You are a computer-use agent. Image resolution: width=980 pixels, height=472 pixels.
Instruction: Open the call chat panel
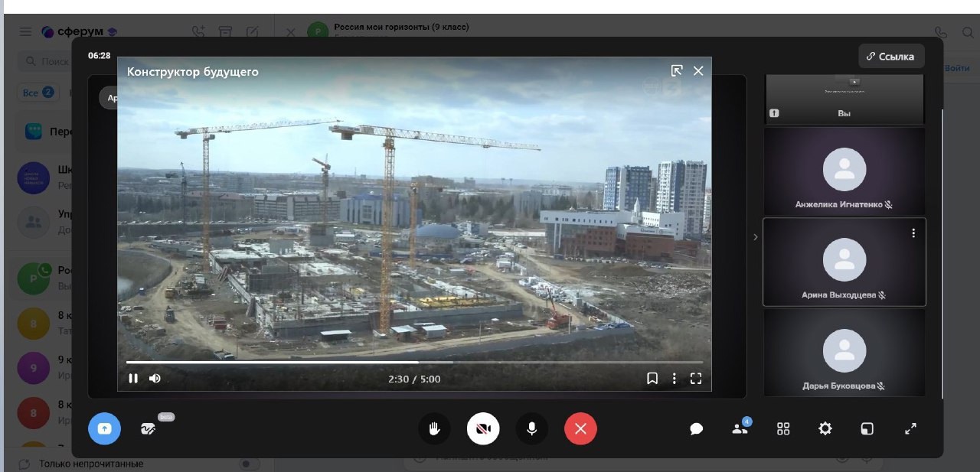(x=696, y=429)
